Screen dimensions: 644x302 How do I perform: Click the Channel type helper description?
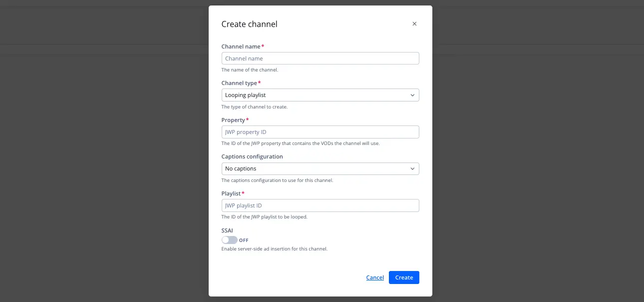tap(255, 106)
